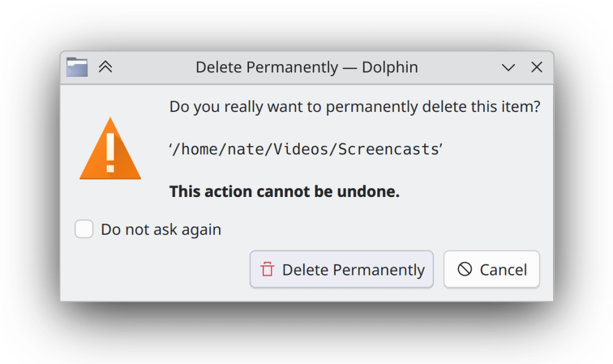This screenshot has height=364, width=613.
Task: Close the Delete Permanently dialog window
Action: click(537, 67)
